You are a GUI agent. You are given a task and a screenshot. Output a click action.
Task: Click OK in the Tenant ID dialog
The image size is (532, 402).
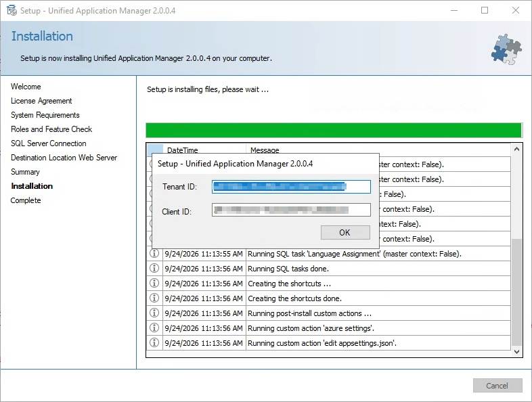[x=345, y=232]
